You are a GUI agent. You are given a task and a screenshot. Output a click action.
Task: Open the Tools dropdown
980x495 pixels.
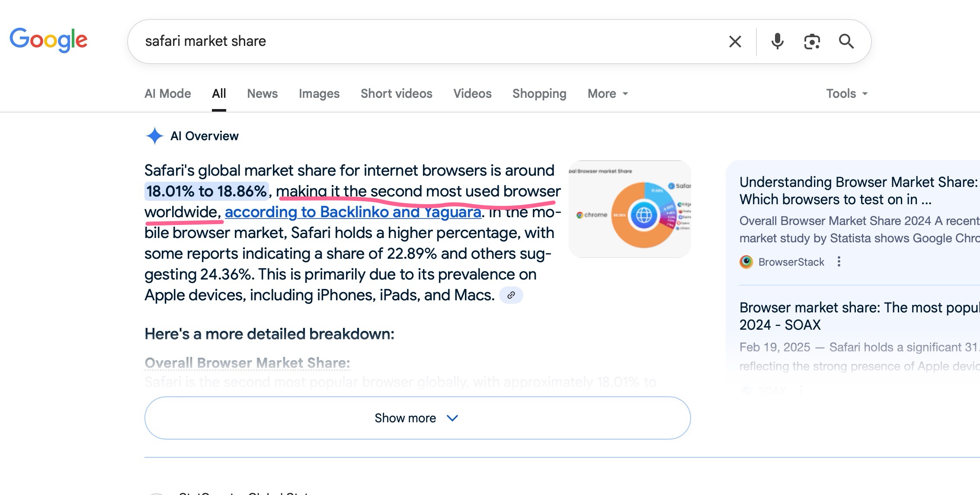(846, 93)
